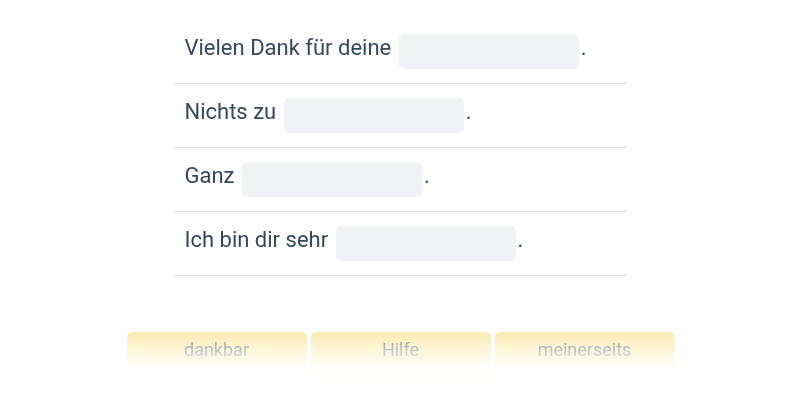
Task: Click the period ending the 'Nichts zu' sentence
Action: [x=469, y=114]
